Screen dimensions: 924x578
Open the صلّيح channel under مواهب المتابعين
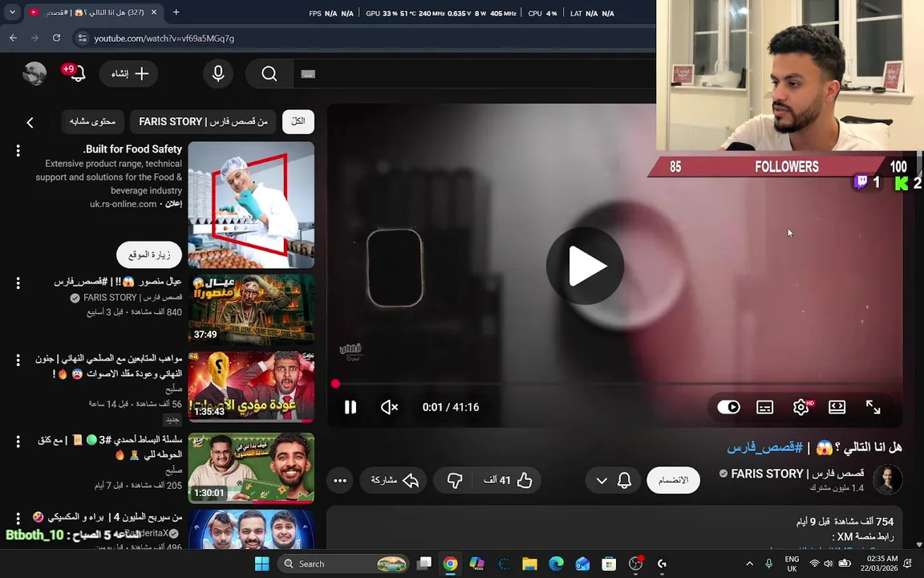click(173, 389)
